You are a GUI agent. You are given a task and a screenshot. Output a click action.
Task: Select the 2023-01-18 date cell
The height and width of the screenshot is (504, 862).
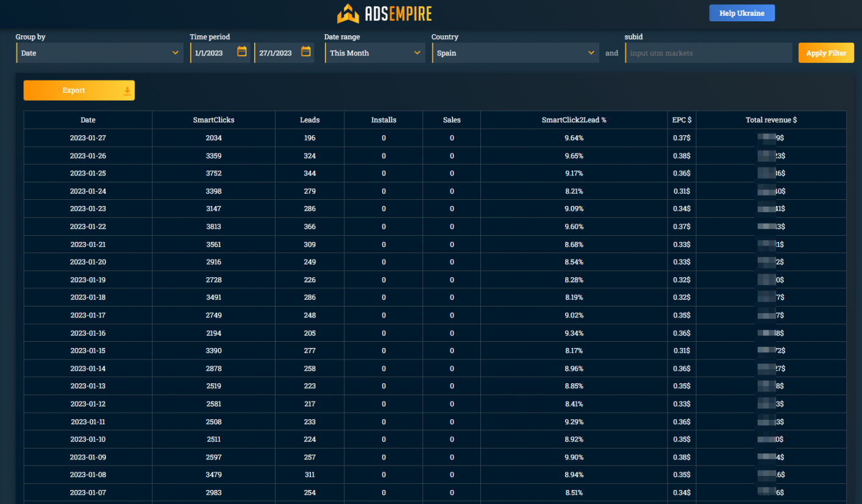tap(88, 297)
